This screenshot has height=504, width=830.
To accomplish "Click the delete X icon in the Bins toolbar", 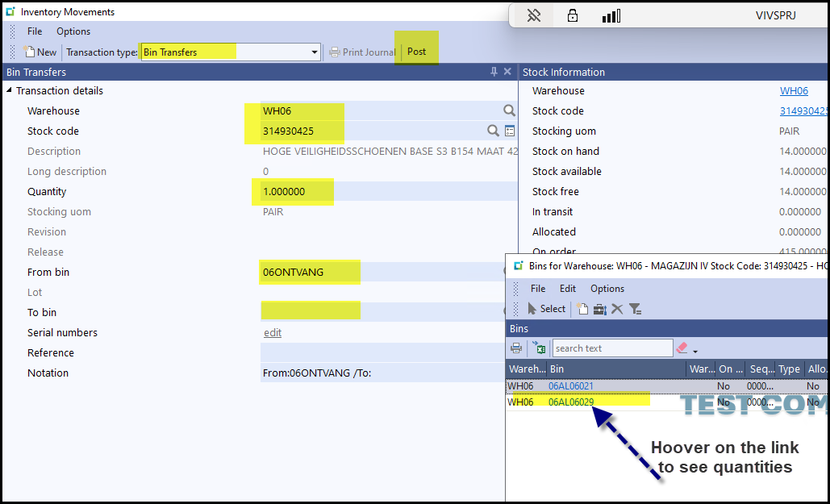I will 617,309.
